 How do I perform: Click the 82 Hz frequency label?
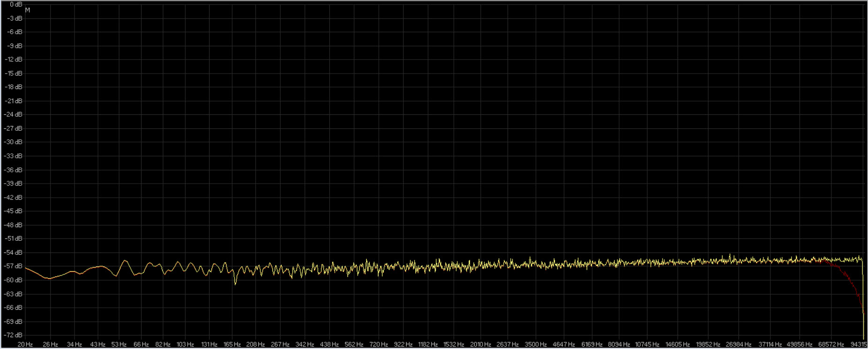tap(163, 345)
